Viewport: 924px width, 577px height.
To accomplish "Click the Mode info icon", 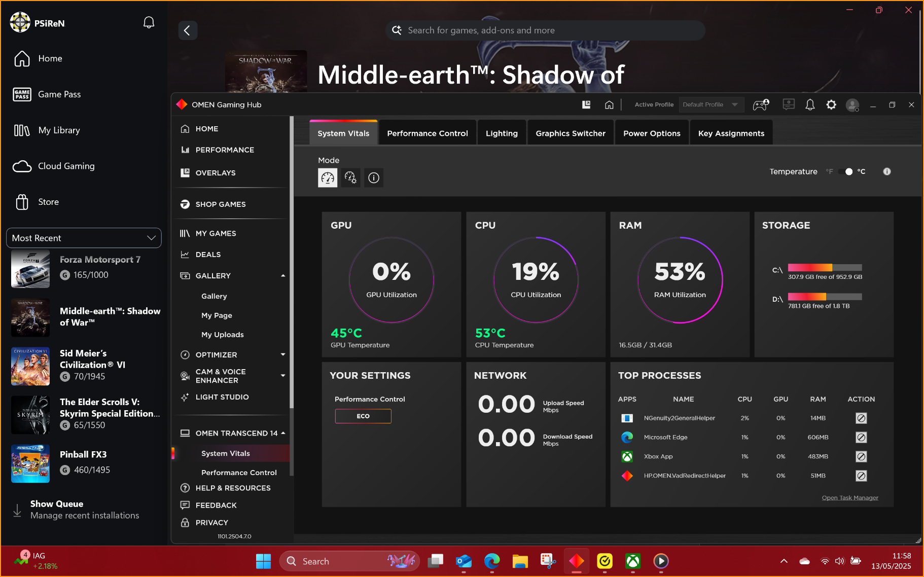I will (374, 177).
